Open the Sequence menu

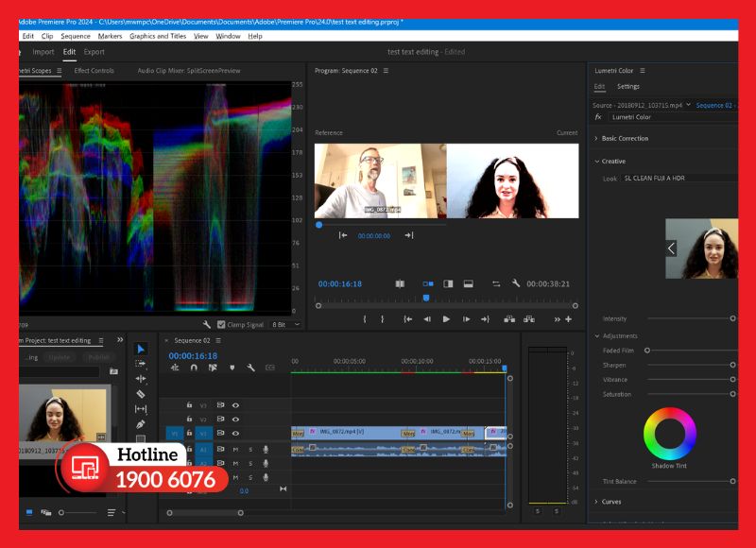coord(76,36)
